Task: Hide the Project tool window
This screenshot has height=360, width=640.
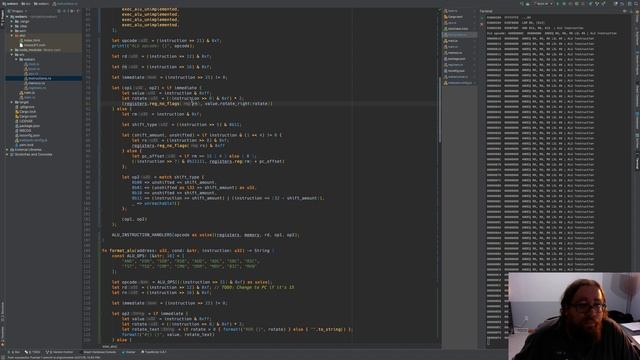Action: coord(78,11)
